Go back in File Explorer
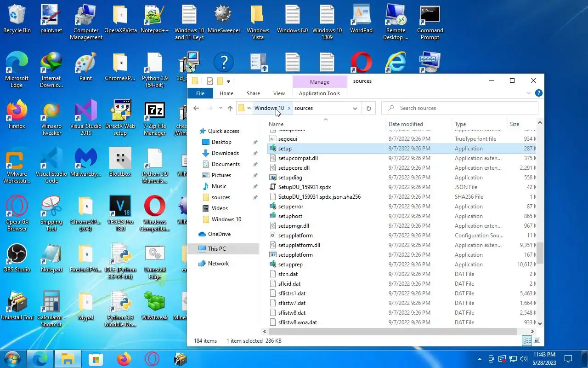The width and height of the screenshot is (588, 368). pos(196,108)
